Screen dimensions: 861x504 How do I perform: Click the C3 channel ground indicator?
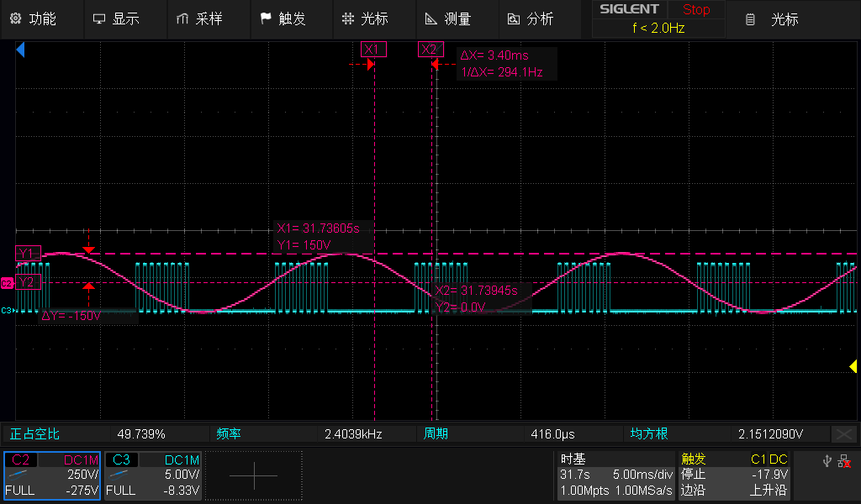pyautogui.click(x=7, y=311)
